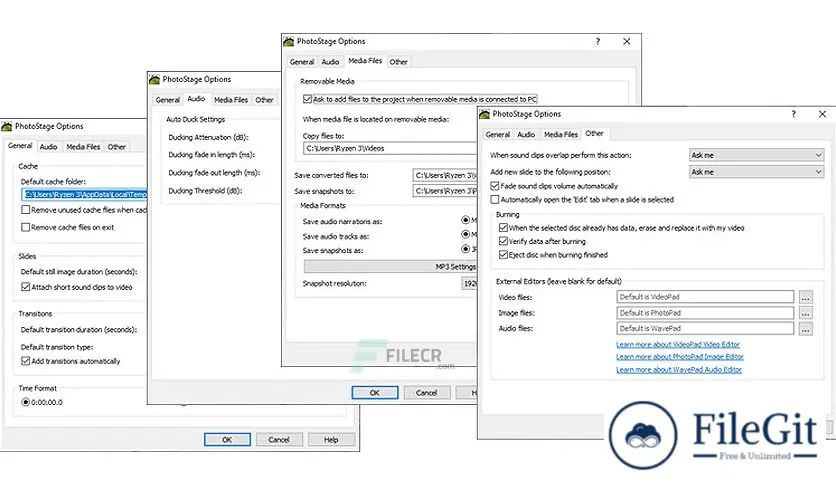Select the Other tab in the Media Files window
The height and width of the screenshot is (484, 836).
pos(398,62)
